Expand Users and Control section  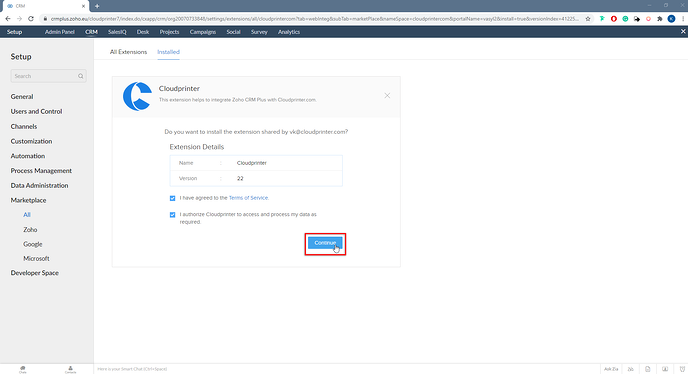(36, 111)
